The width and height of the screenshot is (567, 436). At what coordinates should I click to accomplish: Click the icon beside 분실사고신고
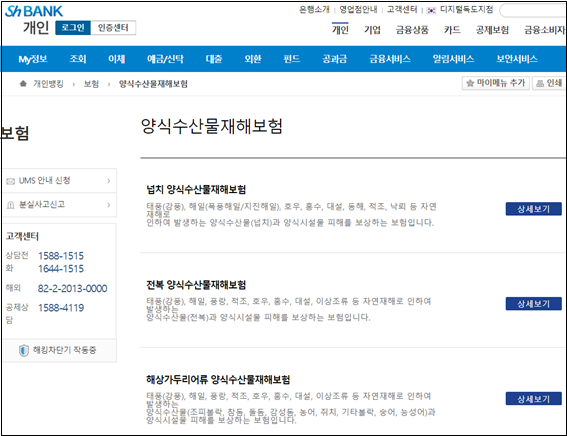[x=11, y=205]
